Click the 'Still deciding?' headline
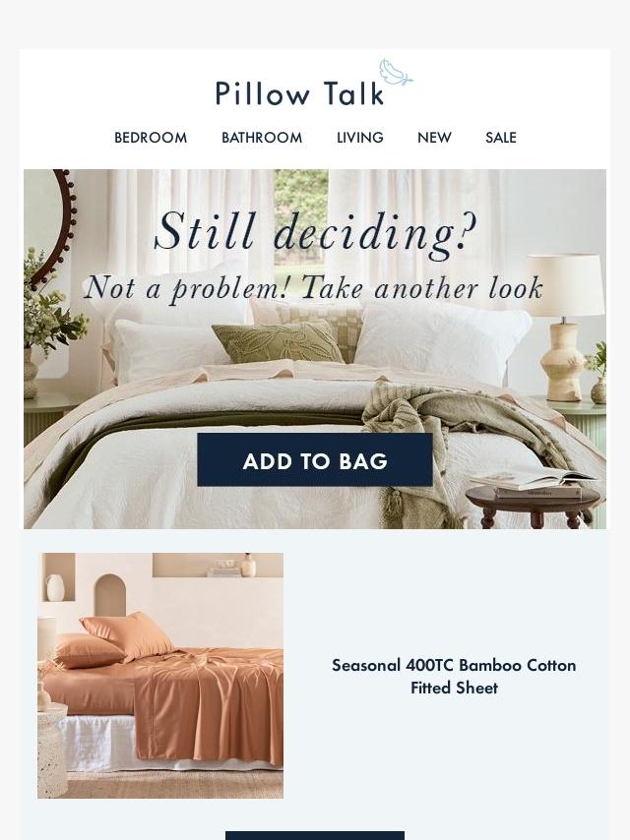The image size is (630, 840). [315, 233]
